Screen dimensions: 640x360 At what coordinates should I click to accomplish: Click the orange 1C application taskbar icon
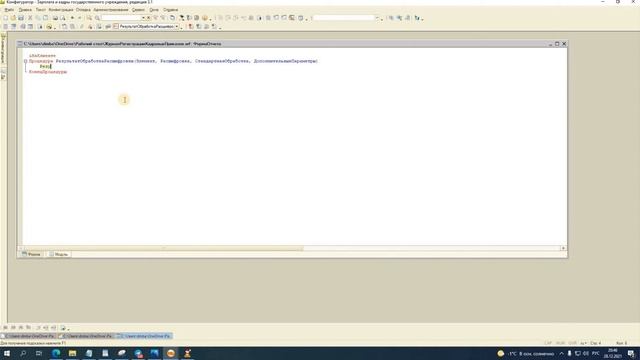pos(171,353)
